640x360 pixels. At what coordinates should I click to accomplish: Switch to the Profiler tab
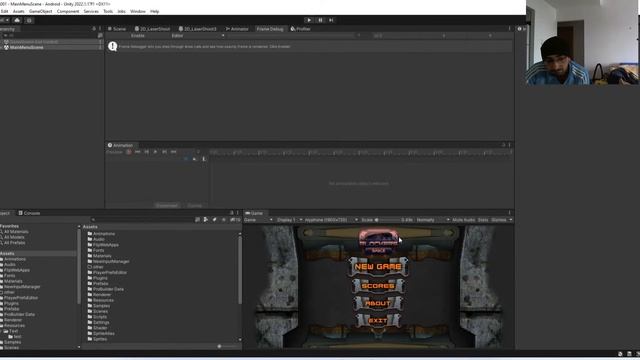tap(300, 29)
